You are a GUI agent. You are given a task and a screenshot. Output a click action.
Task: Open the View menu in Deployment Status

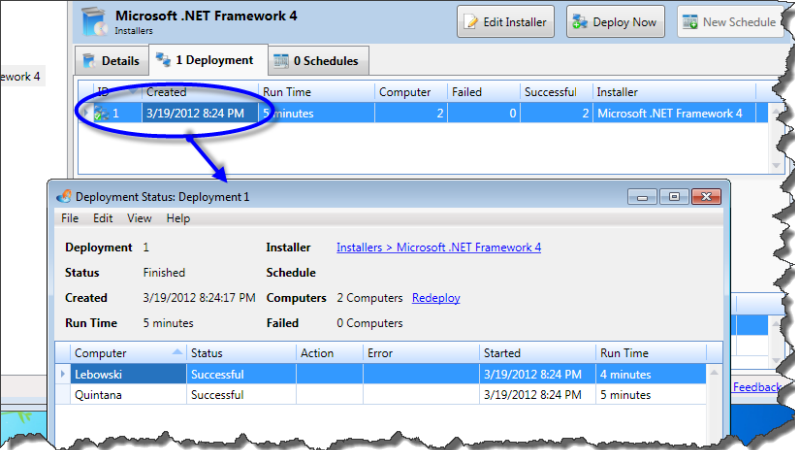click(x=139, y=218)
